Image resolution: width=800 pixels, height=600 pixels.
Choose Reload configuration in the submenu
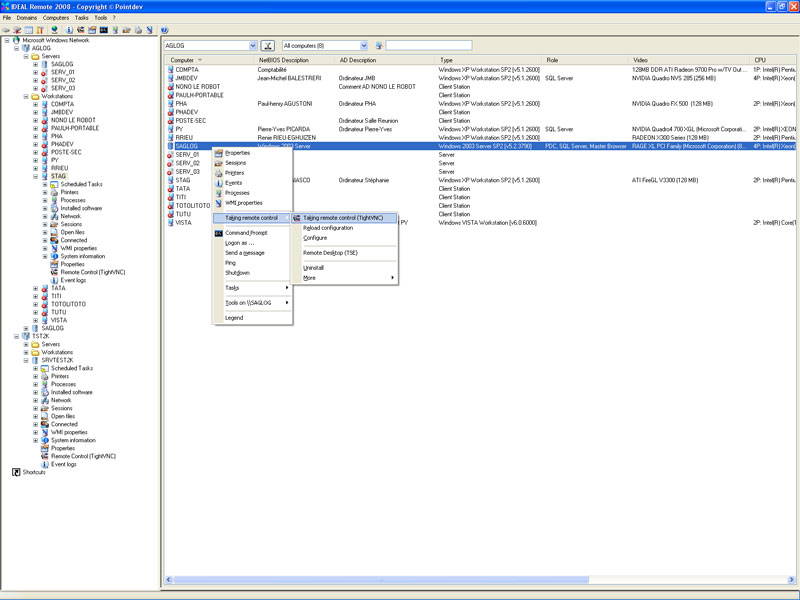(x=345, y=228)
